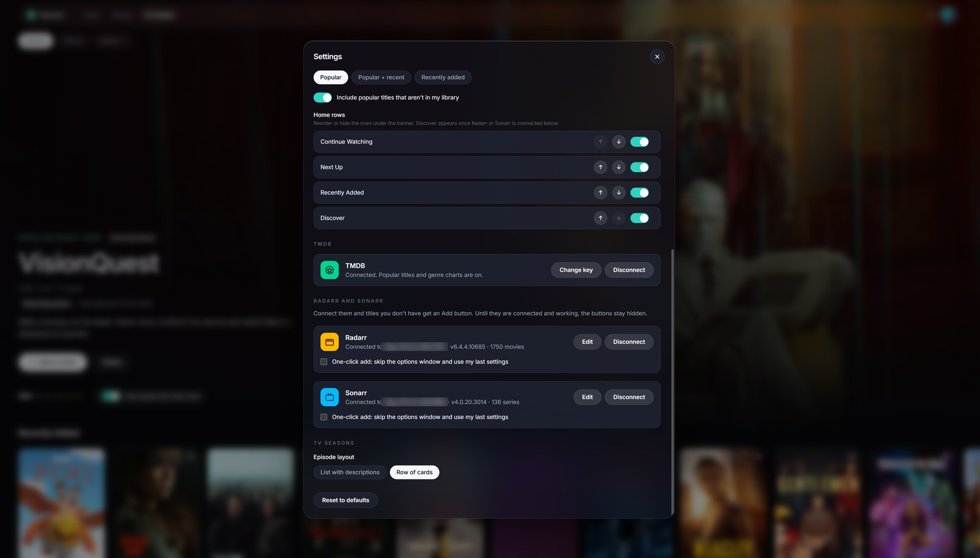The image size is (980, 558).
Task: Change the TMDB key
Action: [x=576, y=270]
